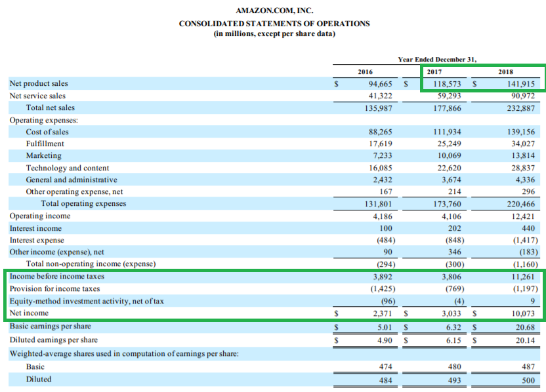Viewport: 546px width, 392px height.
Task: Click Net product sales 2016 value 94,665
Action: (380, 84)
